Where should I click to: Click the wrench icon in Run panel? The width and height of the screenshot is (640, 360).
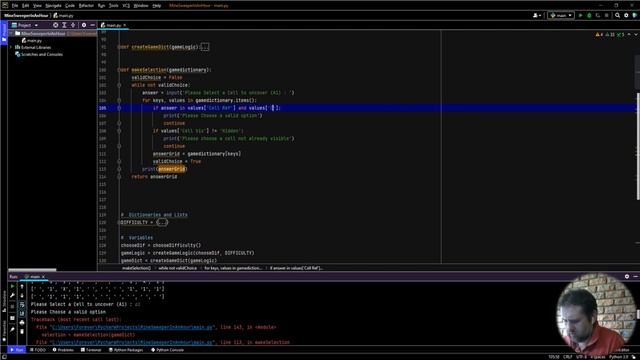pyautogui.click(x=12, y=295)
